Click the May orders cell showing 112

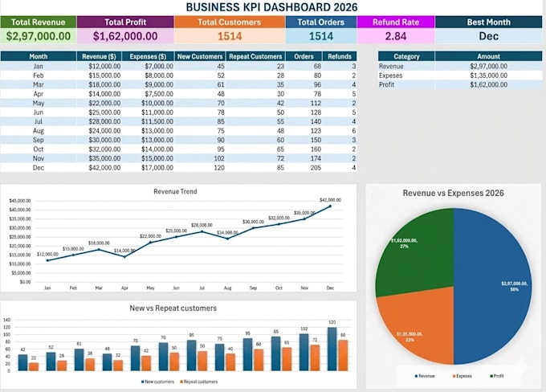pos(304,103)
